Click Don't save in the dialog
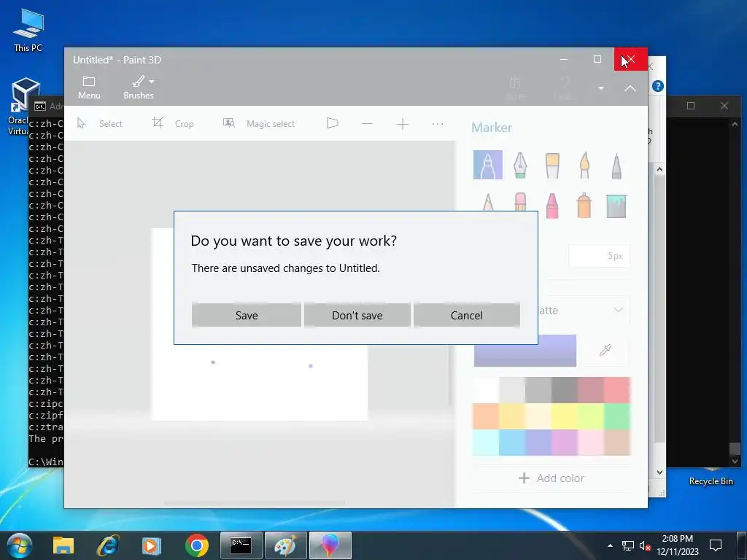The width and height of the screenshot is (747, 560). click(357, 315)
